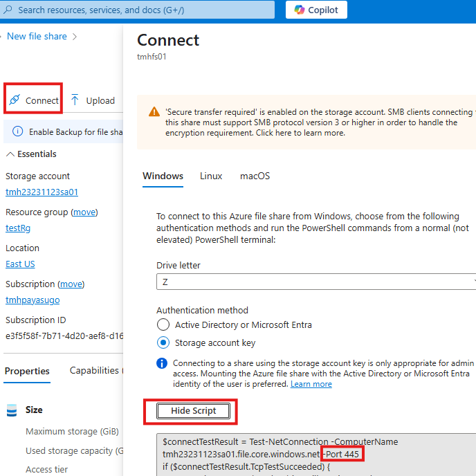Click the Used storage capacity label
Screen dimensions: 476x476
75,451
